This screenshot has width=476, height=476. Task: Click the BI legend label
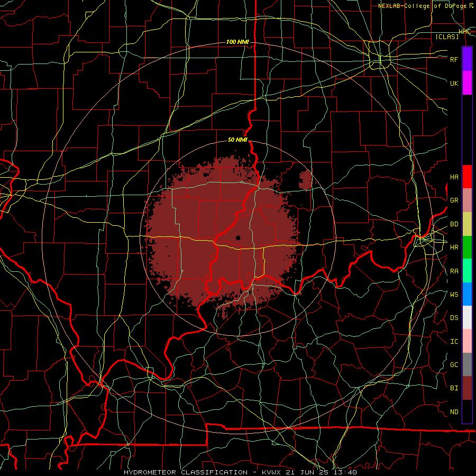coord(454,388)
